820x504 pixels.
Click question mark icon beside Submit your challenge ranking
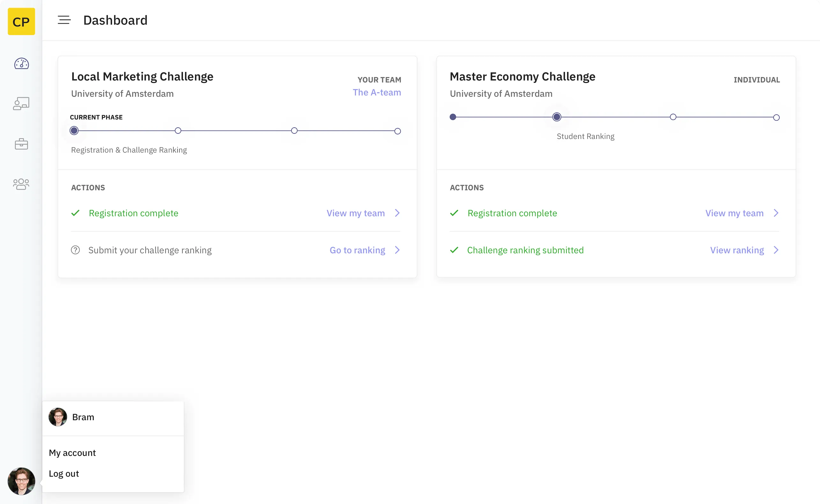tap(75, 250)
